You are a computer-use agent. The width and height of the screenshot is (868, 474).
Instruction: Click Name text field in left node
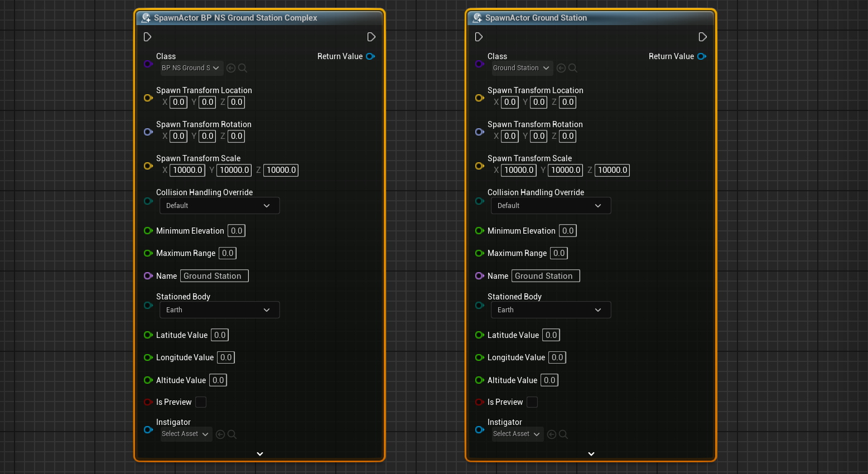coord(214,276)
